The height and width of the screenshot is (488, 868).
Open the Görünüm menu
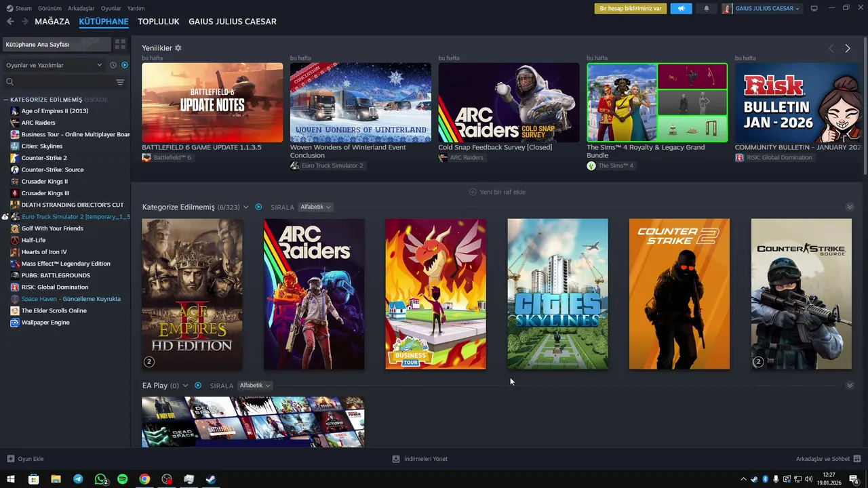point(50,8)
